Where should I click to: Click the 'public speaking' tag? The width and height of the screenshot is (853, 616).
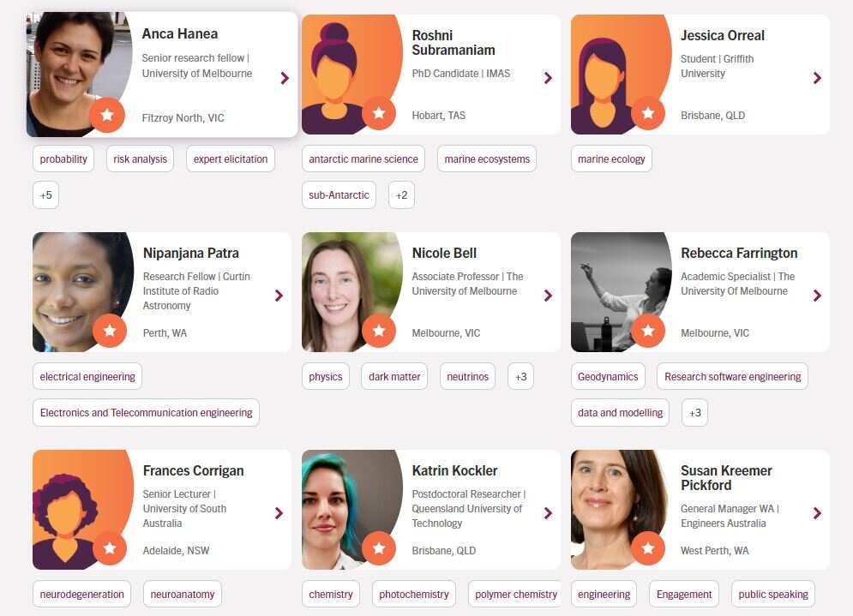pos(772,594)
